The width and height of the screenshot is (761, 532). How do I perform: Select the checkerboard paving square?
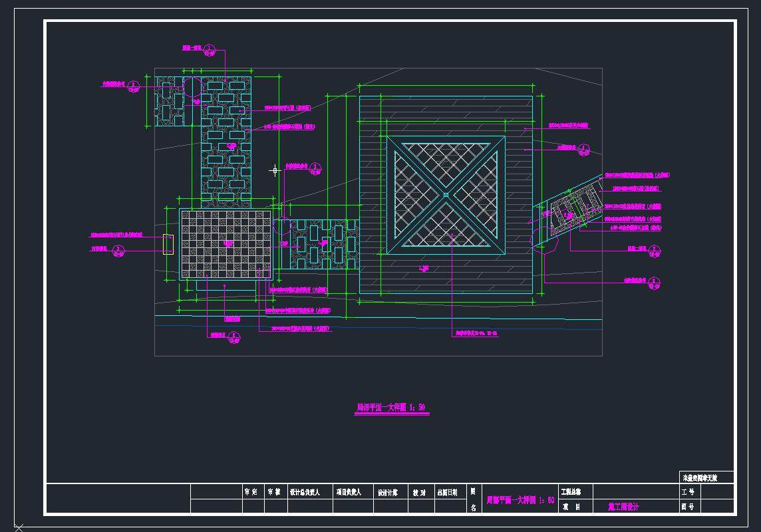coord(226,243)
